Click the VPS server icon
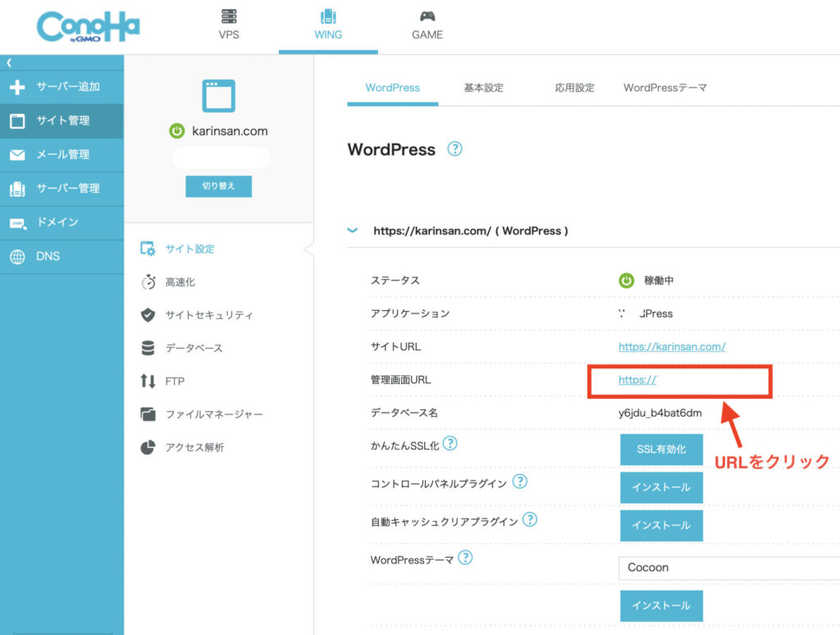 coord(229,16)
